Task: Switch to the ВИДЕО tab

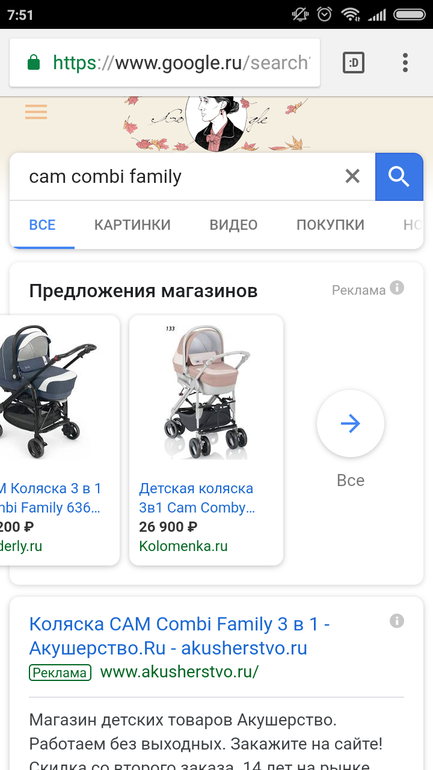Action: point(234,225)
